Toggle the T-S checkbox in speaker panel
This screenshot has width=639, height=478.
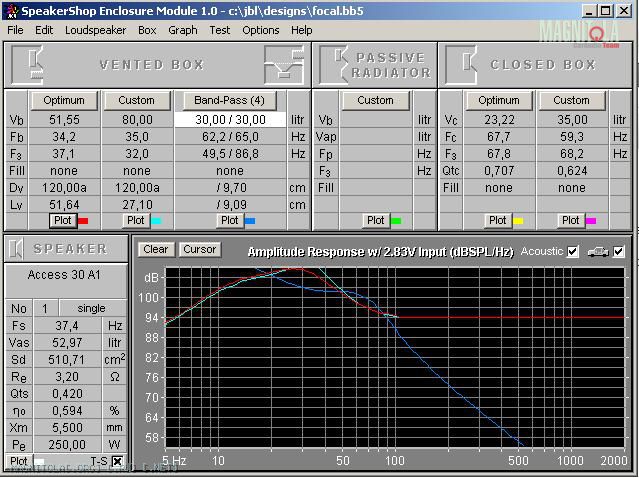tap(118, 461)
